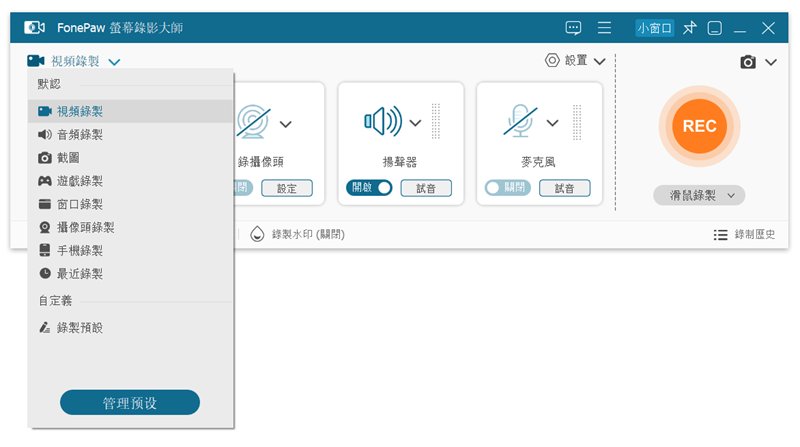Image resolution: width=800 pixels, height=447 pixels.
Task: Test speaker sound with 試音 button
Action: point(426,188)
